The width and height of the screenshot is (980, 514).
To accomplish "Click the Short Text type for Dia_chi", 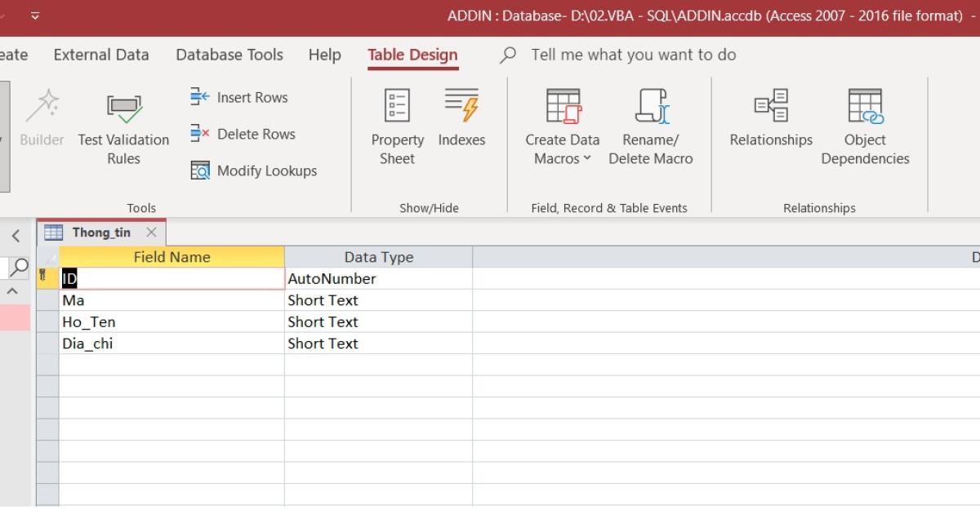I will [378, 343].
